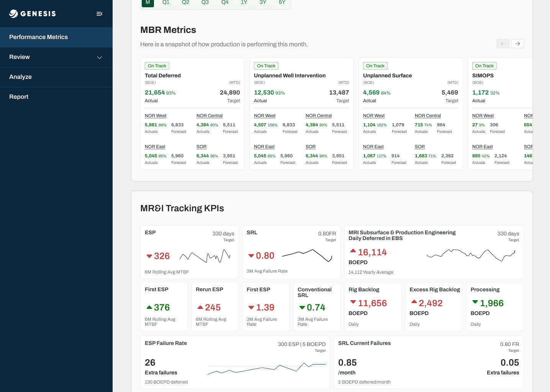Open NOR Central link in Total Deferred
This screenshot has width=550, height=392.
(x=210, y=116)
